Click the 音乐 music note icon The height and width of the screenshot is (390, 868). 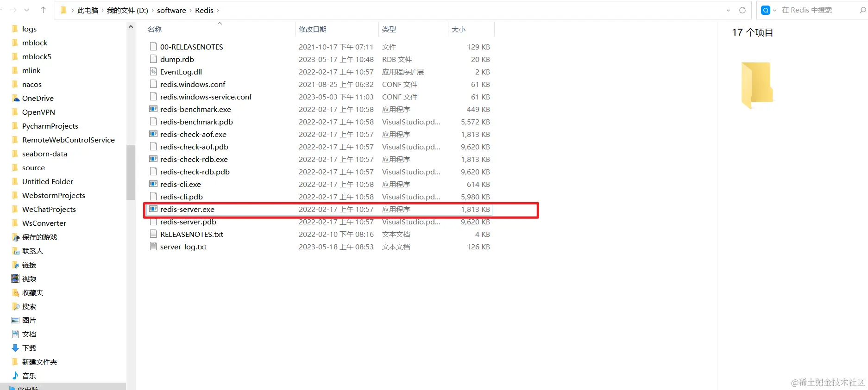pyautogui.click(x=15, y=376)
